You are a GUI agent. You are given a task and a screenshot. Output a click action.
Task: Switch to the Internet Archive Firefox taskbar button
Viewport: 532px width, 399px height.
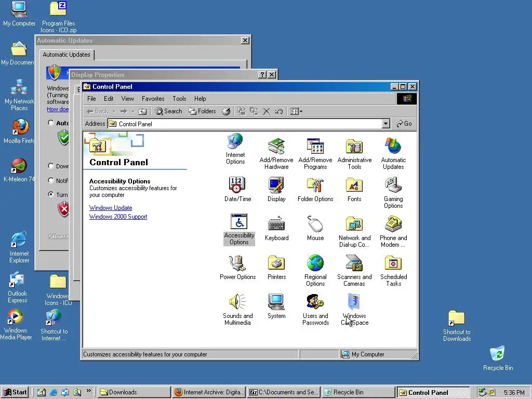[x=209, y=392]
